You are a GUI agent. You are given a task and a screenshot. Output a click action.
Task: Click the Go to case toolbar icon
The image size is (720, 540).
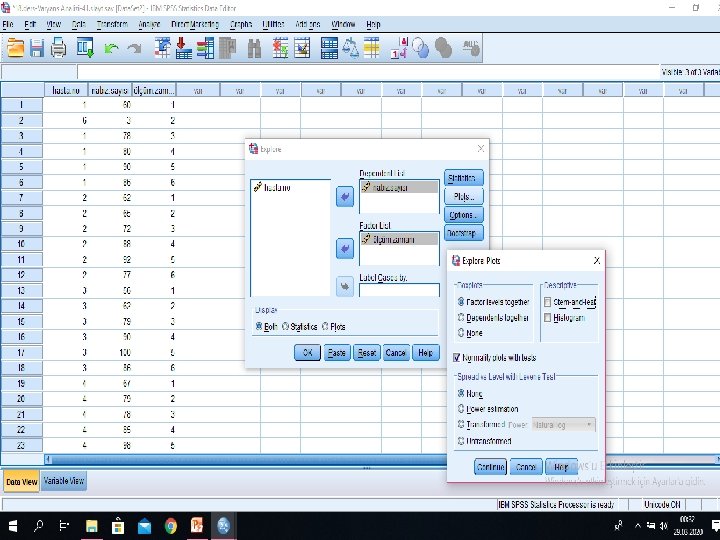coord(162,48)
